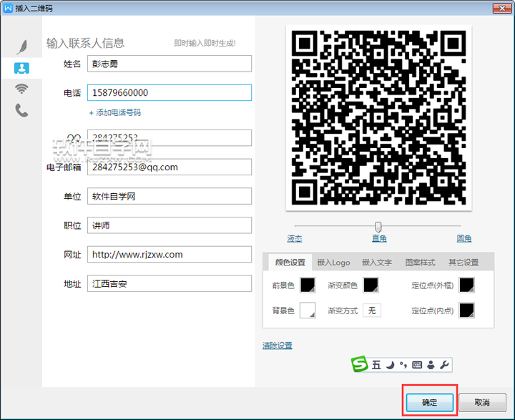Viewport: 515px width, 420px height.
Task: Open the 前景色 foreground color picker
Action: tap(307, 285)
